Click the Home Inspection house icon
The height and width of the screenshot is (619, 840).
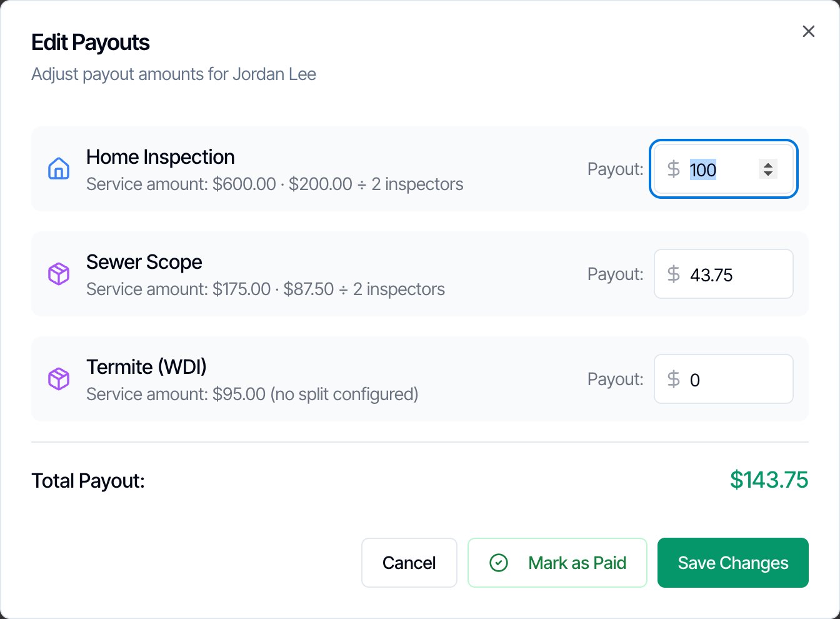coord(59,169)
